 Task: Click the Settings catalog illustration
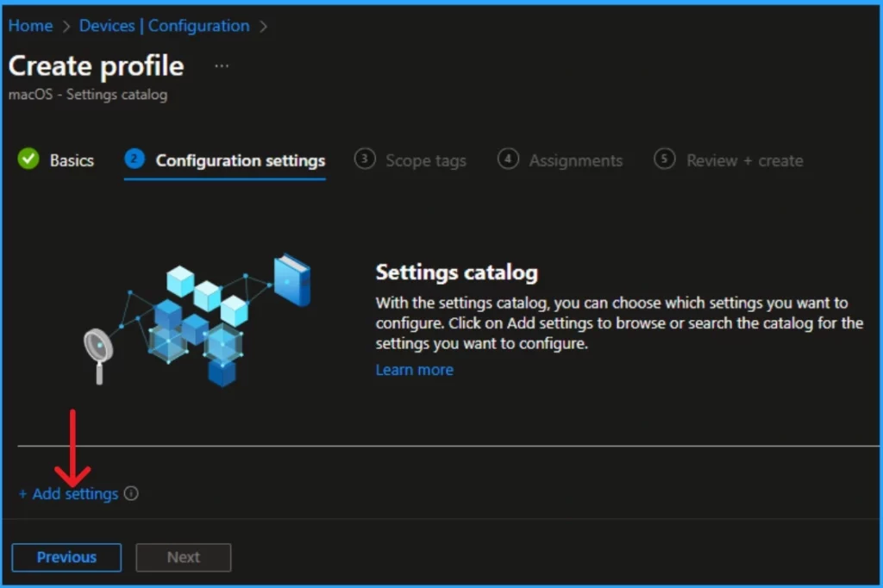197,320
